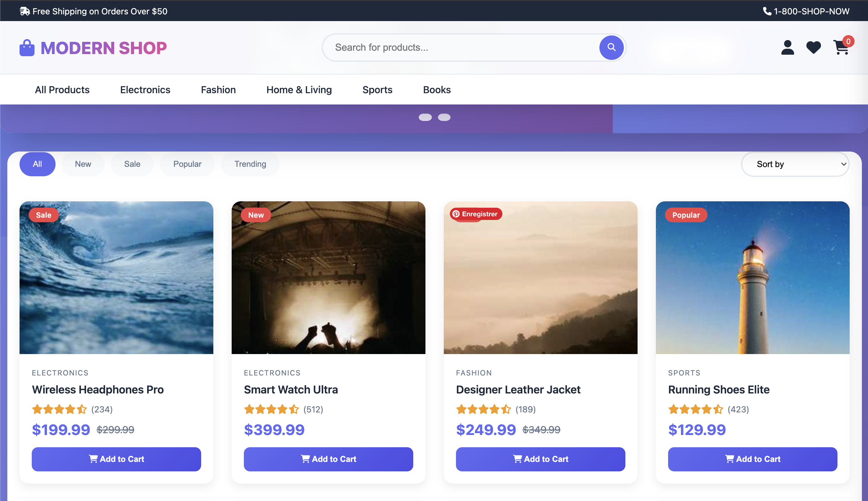The height and width of the screenshot is (501, 868).
Task: Open the shopping cart icon
Action: pos(841,47)
